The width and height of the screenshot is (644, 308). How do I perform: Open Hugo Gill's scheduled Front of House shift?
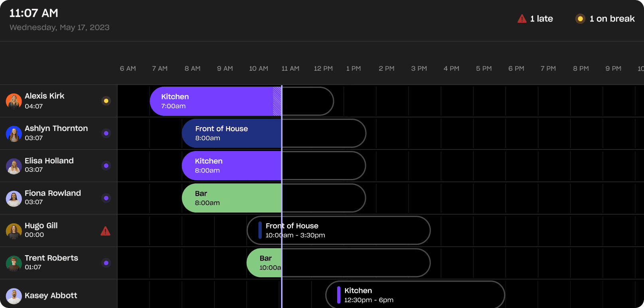point(338,231)
